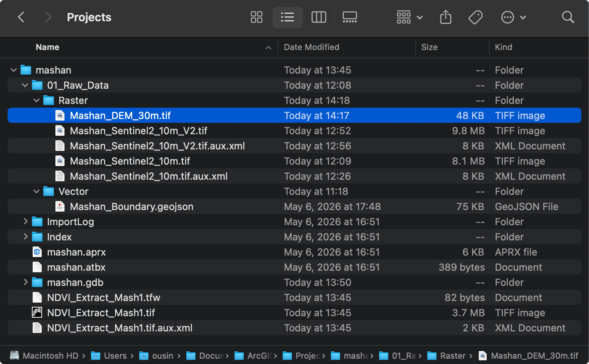Open the search magnifier

pyautogui.click(x=568, y=17)
